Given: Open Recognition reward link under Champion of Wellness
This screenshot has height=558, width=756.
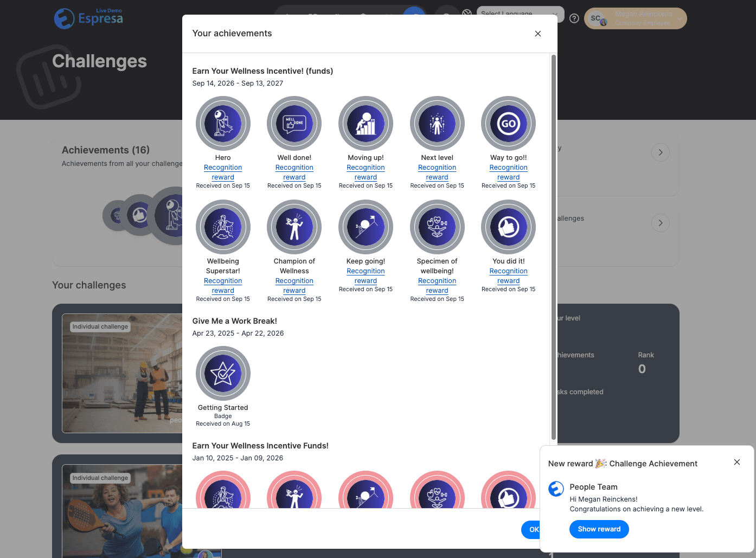Looking at the screenshot, I should click(294, 286).
